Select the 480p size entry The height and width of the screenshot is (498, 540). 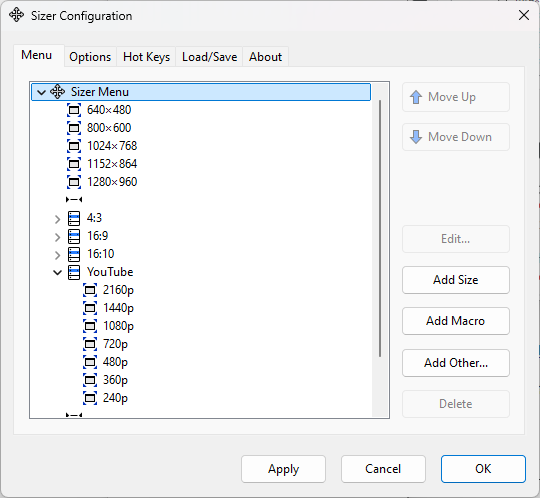pos(115,362)
